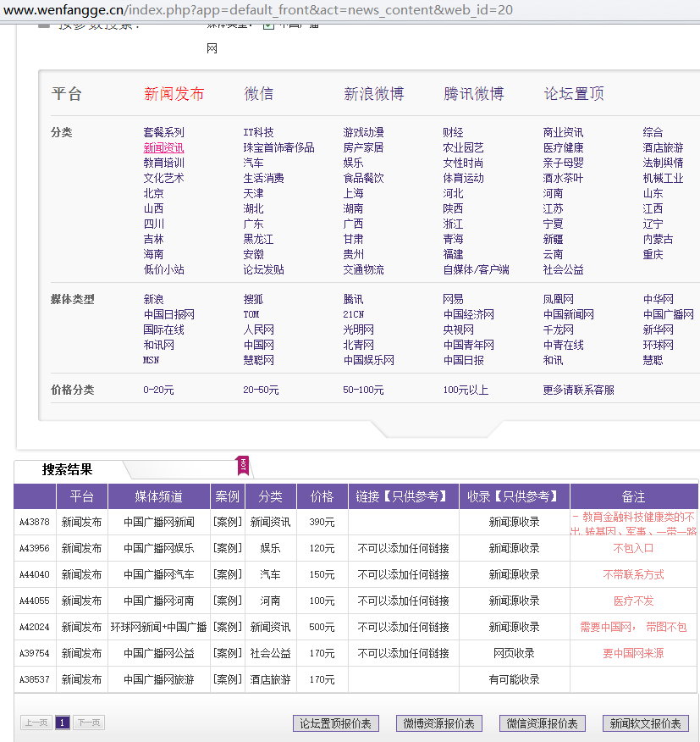This screenshot has height=742, width=700.
Task: Pick the 房产家居 category
Action: 363,147
